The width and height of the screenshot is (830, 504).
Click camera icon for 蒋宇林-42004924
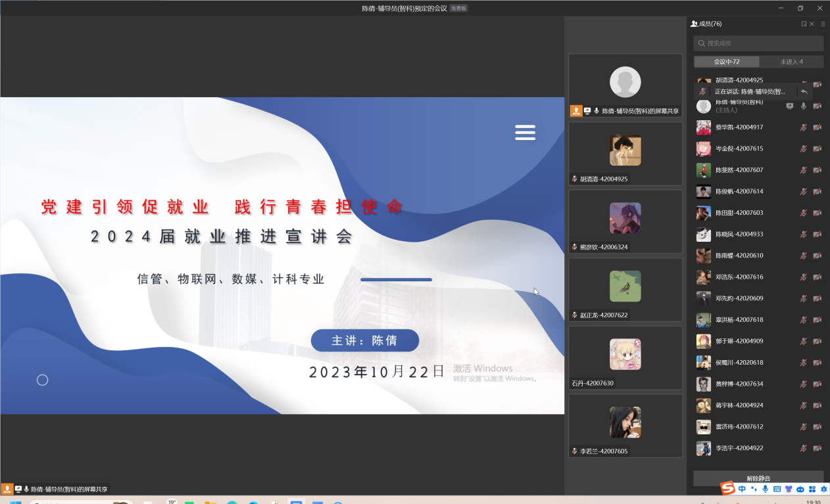coord(817,405)
